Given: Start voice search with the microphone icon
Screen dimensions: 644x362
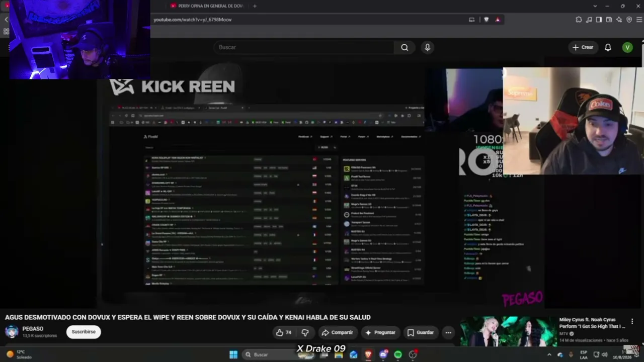Looking at the screenshot, I should pyautogui.click(x=427, y=47).
